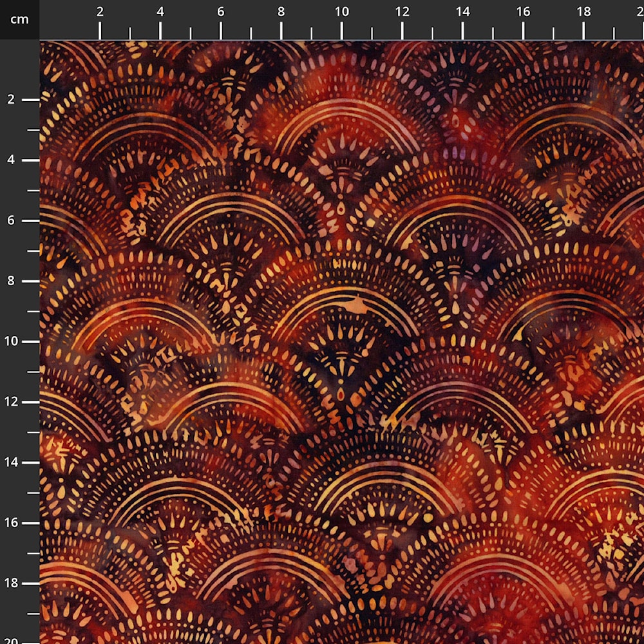Image resolution: width=644 pixels, height=644 pixels.
Task: Click the 10 mark on the vertical ruler
Action: (x=11, y=341)
